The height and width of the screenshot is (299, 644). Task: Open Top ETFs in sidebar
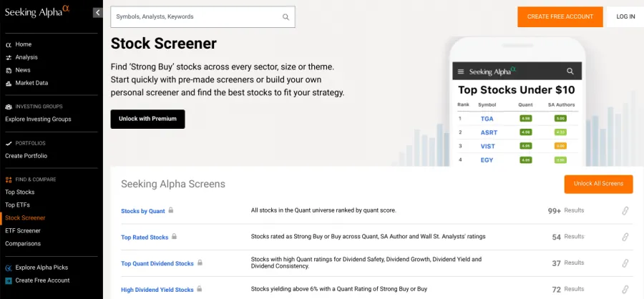[x=17, y=205]
